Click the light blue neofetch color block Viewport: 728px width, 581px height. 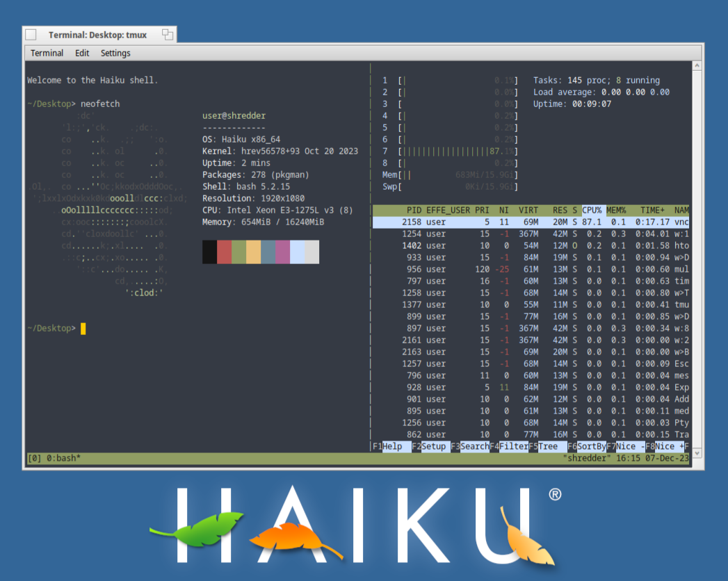(297, 252)
